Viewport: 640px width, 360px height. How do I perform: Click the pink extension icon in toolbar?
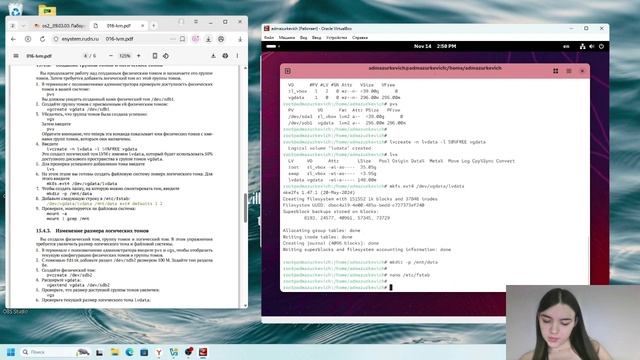(x=196, y=39)
